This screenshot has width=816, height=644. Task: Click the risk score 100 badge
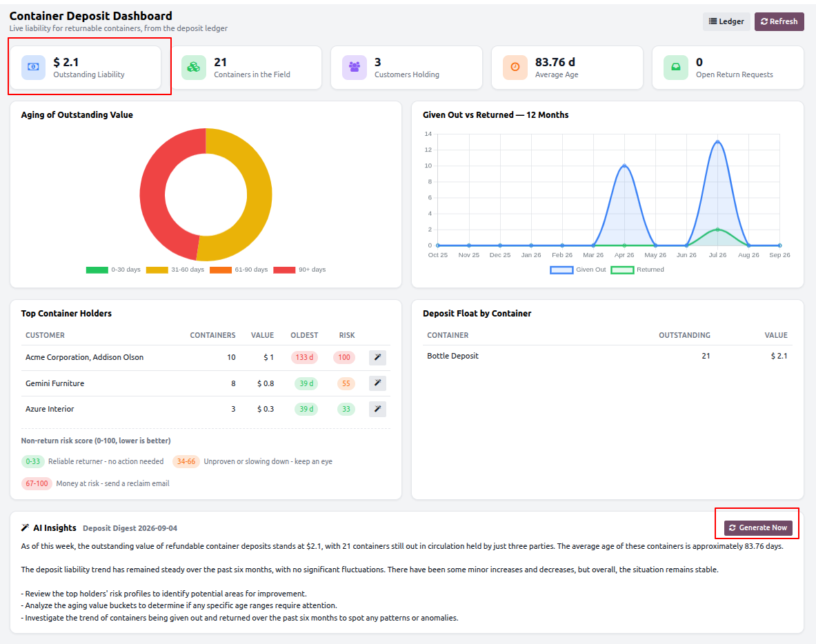[344, 357]
